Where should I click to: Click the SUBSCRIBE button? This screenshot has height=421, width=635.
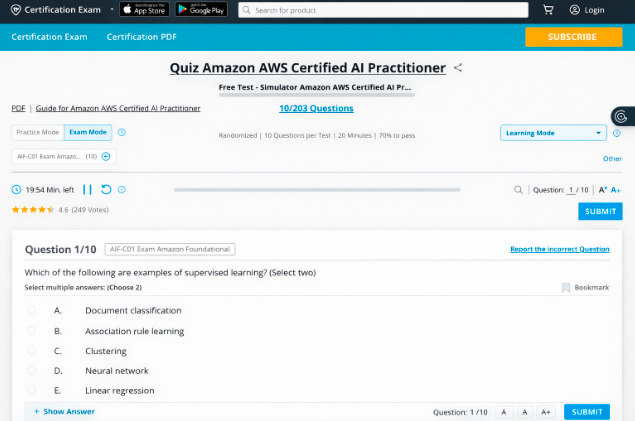(573, 37)
